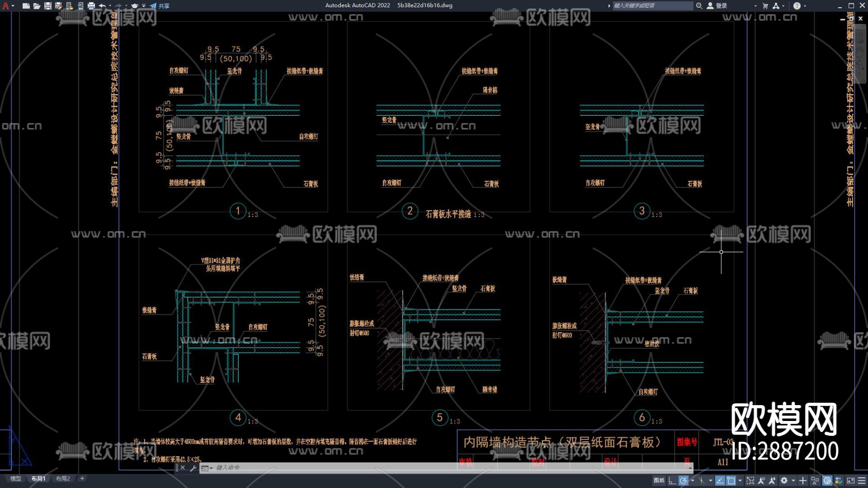Select detail number 6 circle marker
This screenshot has height=488, width=868.
pyautogui.click(x=642, y=418)
